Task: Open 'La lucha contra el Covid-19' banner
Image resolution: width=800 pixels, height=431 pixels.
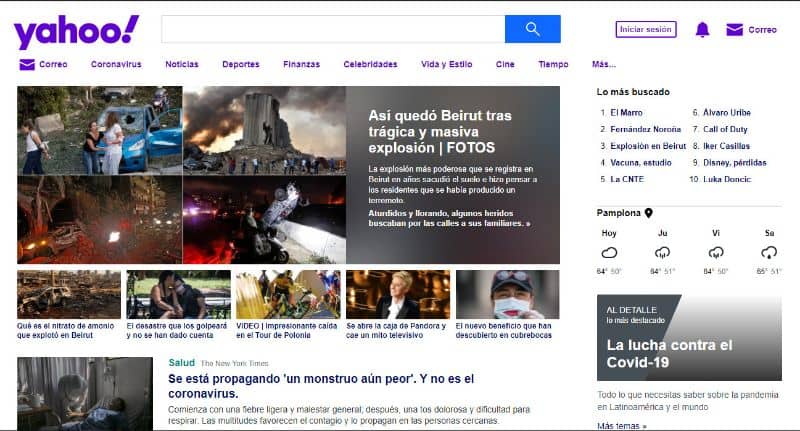Action: (689, 338)
